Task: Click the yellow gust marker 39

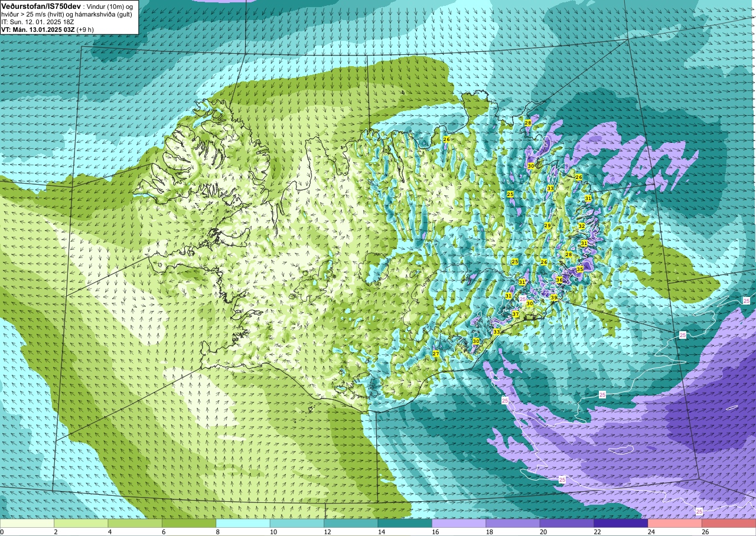Action: (553, 298)
